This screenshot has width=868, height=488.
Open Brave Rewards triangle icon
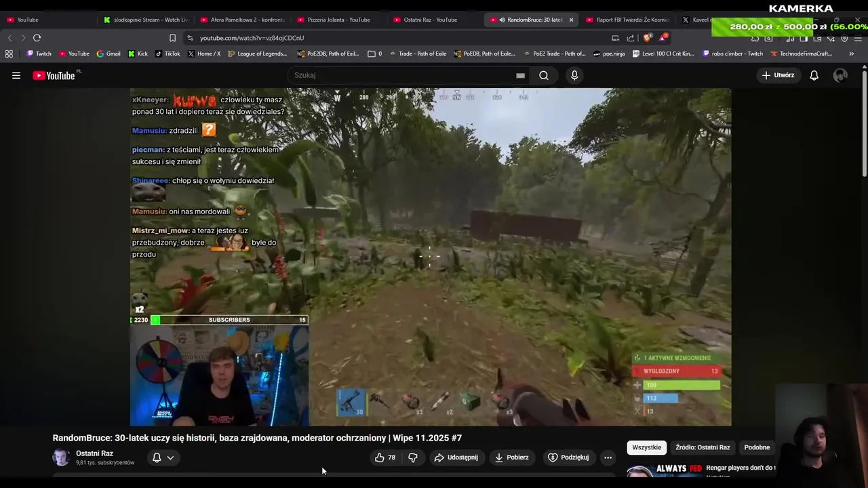click(x=663, y=38)
